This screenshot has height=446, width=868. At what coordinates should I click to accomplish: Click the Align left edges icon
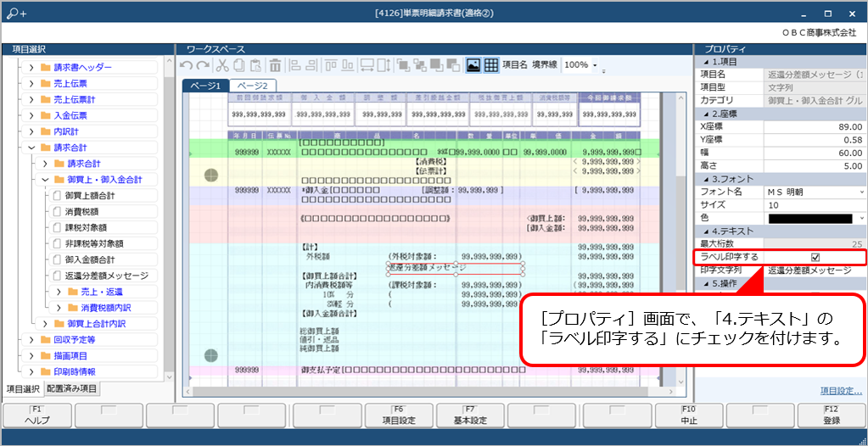[295, 65]
